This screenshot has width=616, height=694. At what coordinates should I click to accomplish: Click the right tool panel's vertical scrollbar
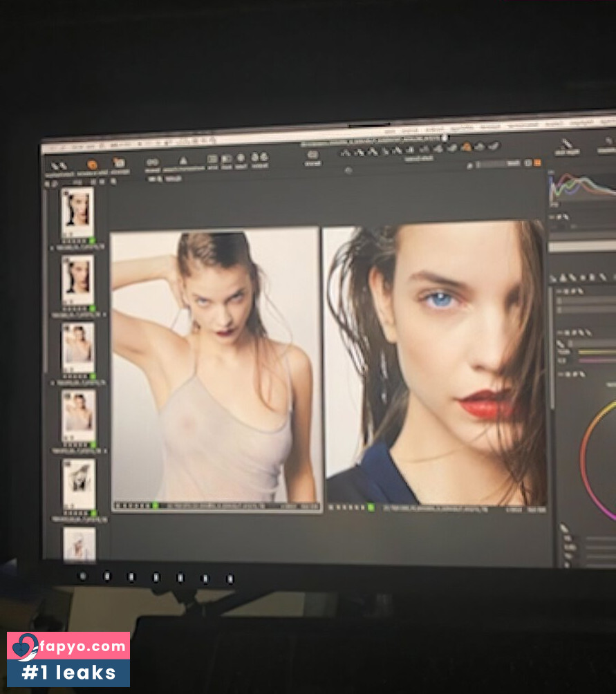552,349
